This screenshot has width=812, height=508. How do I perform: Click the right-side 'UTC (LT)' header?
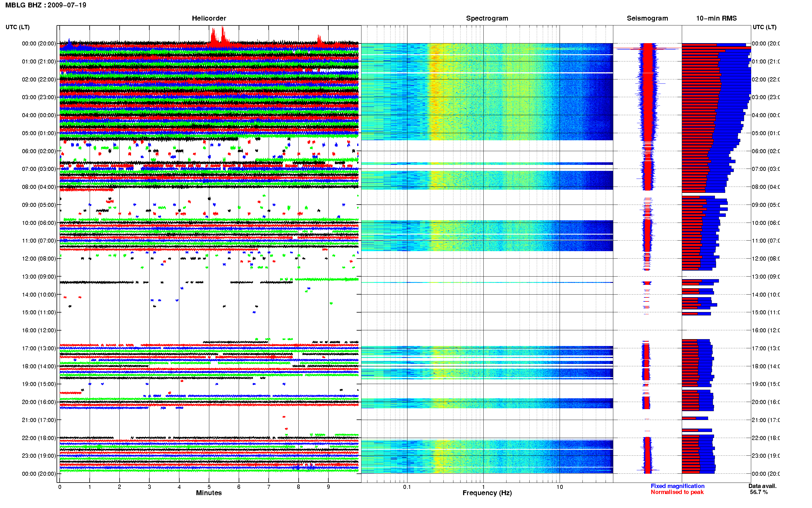764,27
